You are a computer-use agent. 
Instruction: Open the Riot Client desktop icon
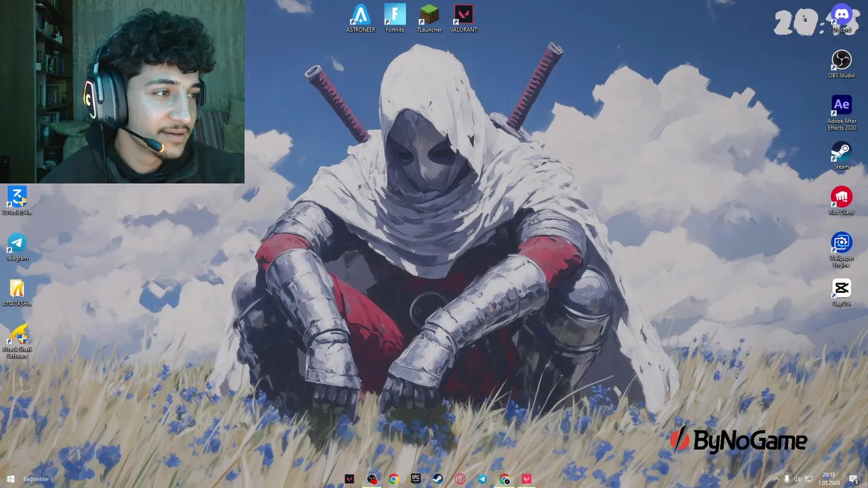point(842,201)
